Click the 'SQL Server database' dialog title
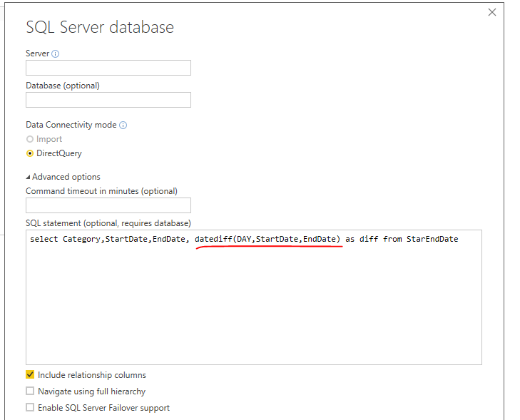 click(x=100, y=27)
